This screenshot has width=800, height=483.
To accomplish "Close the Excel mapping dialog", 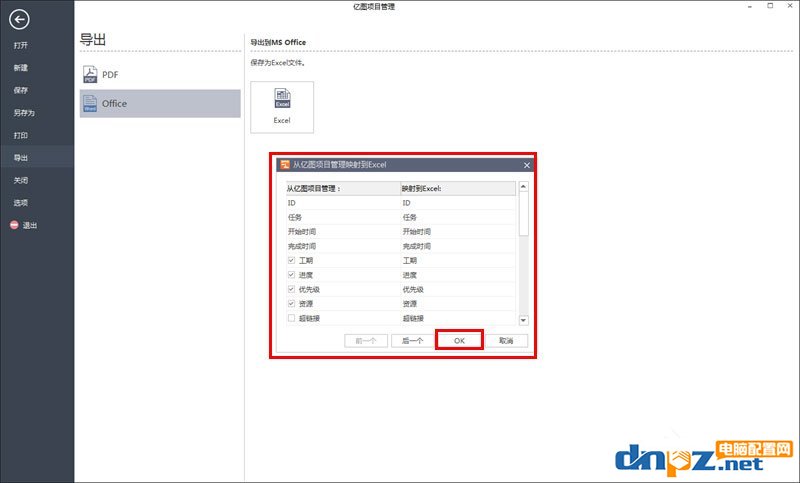I will coord(526,164).
